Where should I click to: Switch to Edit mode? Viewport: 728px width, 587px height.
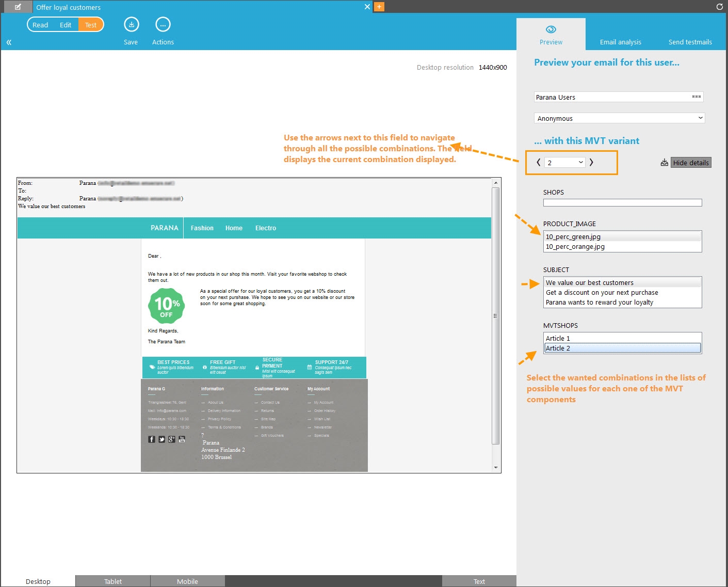point(66,25)
